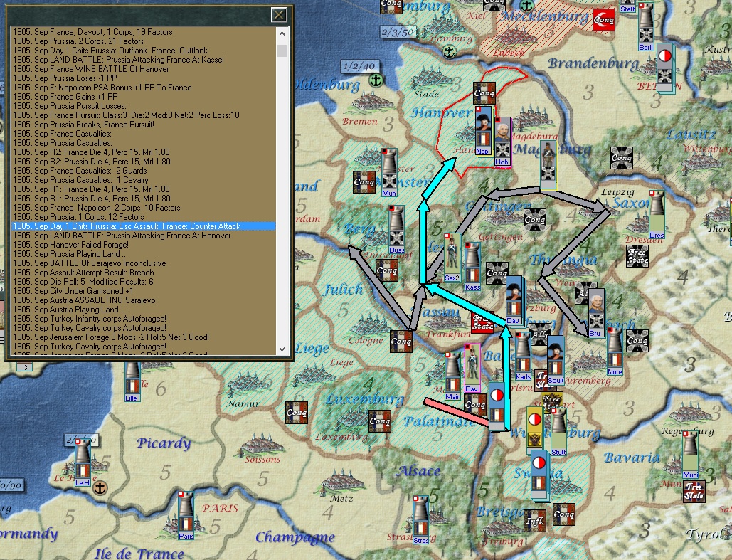Click the anchor port icon near Oldenburg
732x560 pixels.
(376, 81)
